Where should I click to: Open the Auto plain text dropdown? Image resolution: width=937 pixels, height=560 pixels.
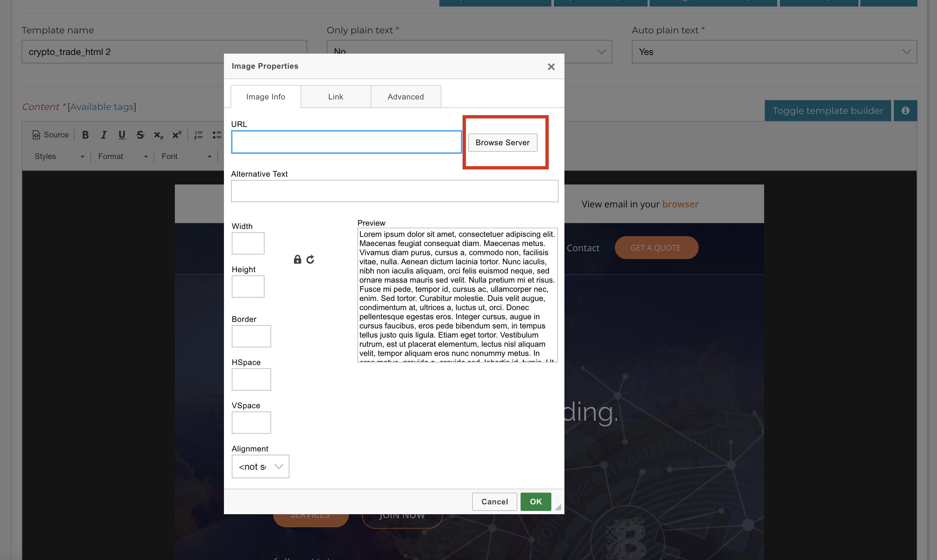[774, 52]
